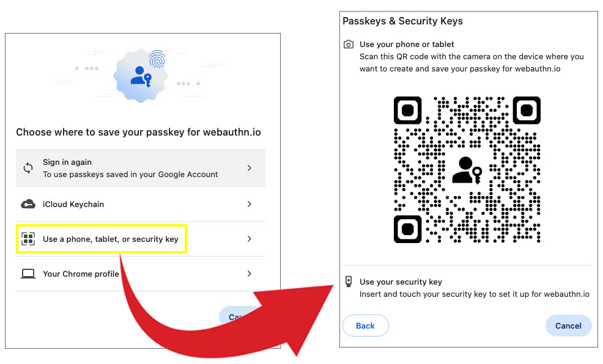Click the QR grid icon for phone option

point(28,239)
